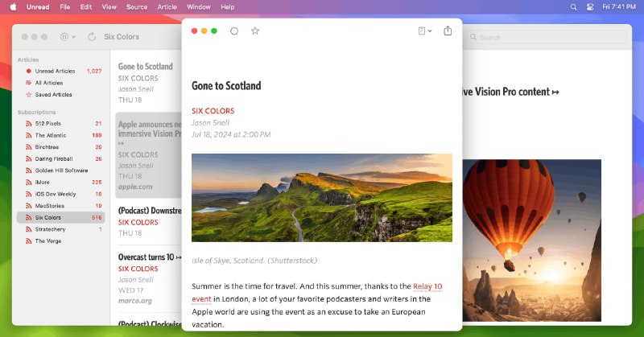
Task: Select Unread Articles in the sidebar
Action: tap(55, 71)
